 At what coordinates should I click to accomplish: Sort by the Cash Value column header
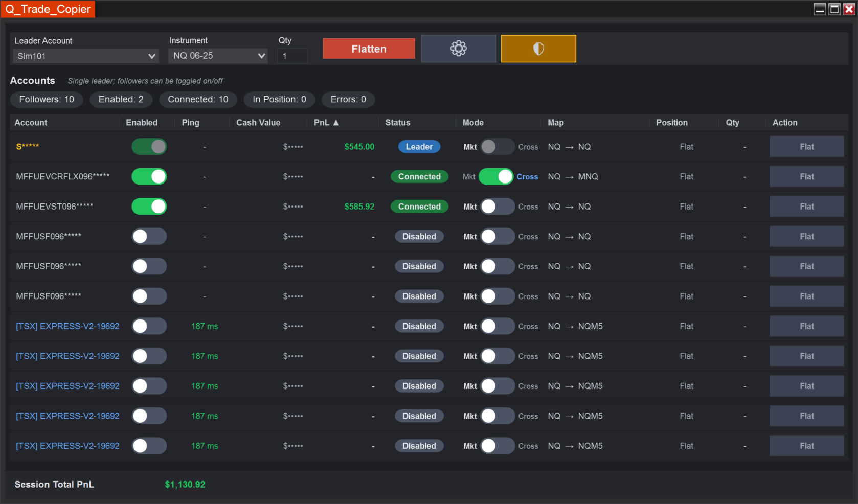coord(258,123)
